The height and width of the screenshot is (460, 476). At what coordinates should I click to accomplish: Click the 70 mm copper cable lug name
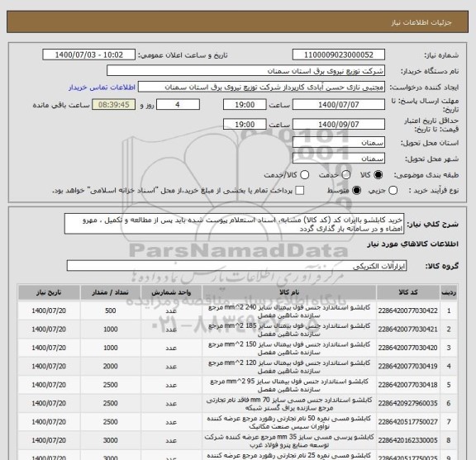click(289, 404)
